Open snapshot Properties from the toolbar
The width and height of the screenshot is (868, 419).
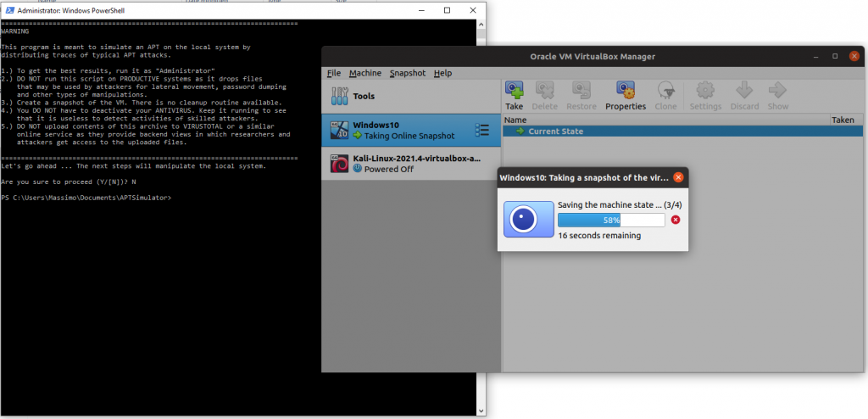point(626,95)
